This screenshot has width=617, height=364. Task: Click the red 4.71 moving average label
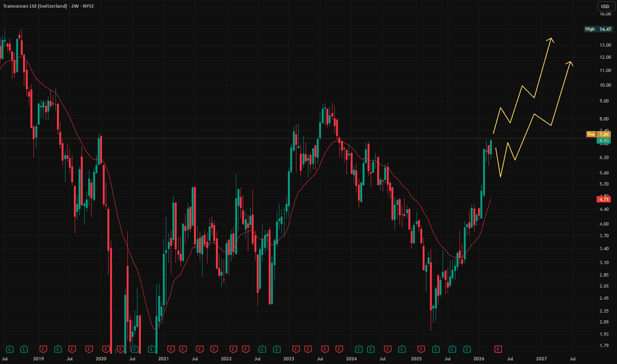click(603, 199)
